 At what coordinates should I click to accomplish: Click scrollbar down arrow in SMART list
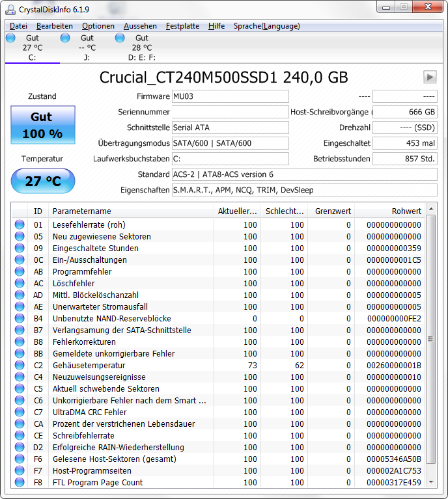pos(431,482)
